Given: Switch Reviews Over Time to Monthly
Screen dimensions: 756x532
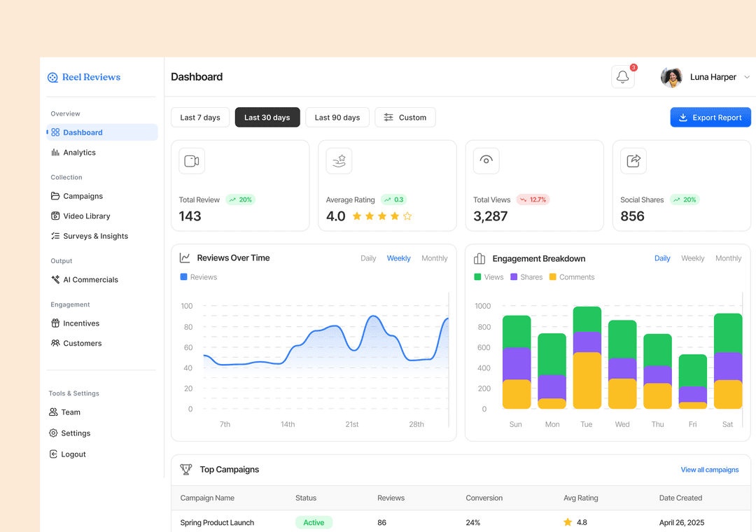Looking at the screenshot, I should pyautogui.click(x=435, y=258).
